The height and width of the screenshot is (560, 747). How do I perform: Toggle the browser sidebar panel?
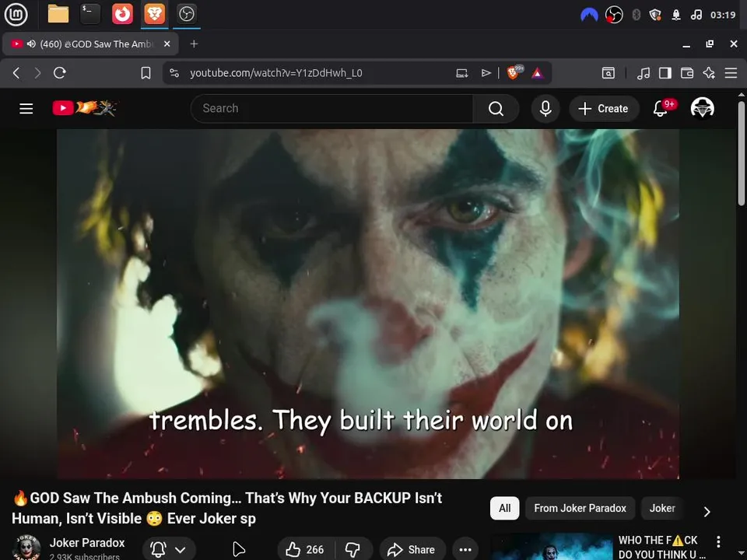(x=665, y=73)
